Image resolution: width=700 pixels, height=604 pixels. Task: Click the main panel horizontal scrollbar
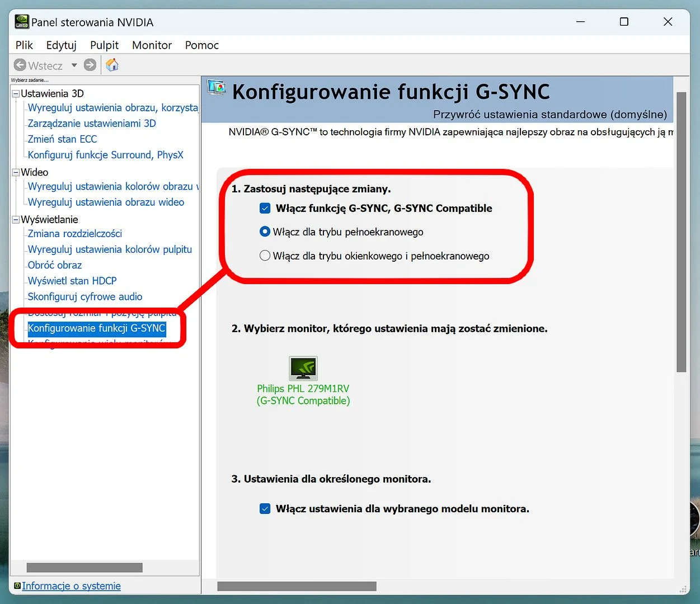pyautogui.click(x=297, y=586)
